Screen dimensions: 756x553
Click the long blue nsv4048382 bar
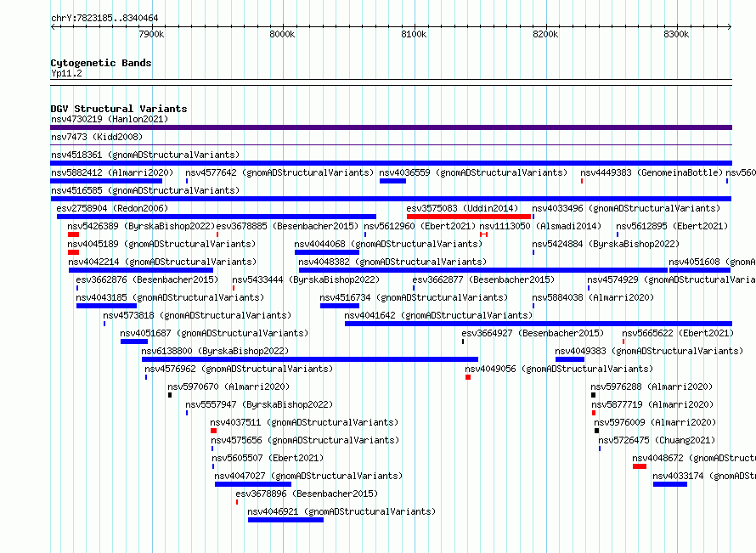pos(483,270)
